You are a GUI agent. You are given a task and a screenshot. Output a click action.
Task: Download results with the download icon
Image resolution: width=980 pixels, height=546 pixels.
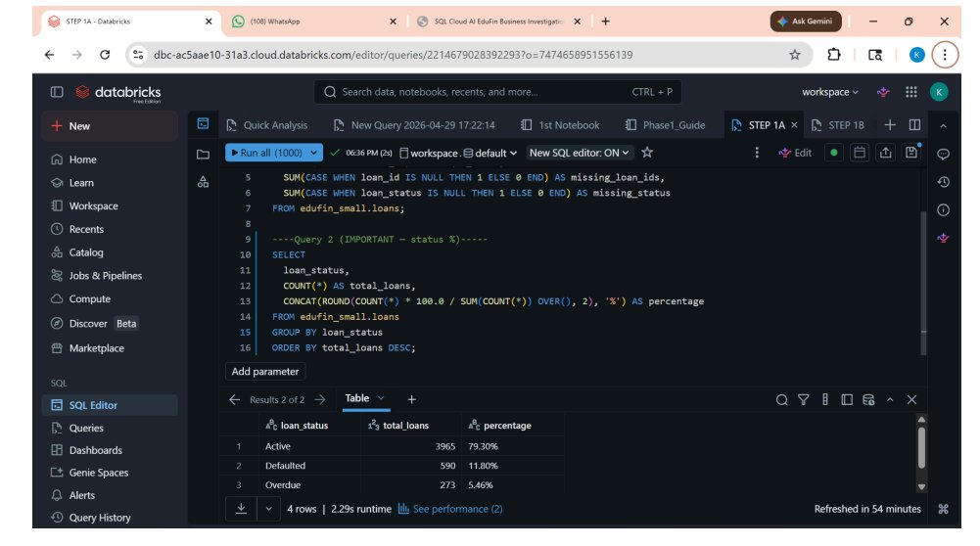click(241, 509)
